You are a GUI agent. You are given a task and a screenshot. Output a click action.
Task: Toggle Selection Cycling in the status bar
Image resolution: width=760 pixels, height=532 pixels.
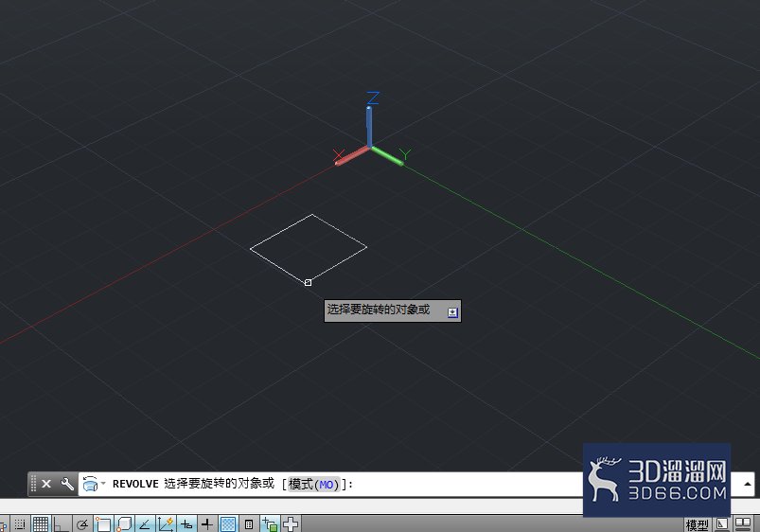[270, 524]
